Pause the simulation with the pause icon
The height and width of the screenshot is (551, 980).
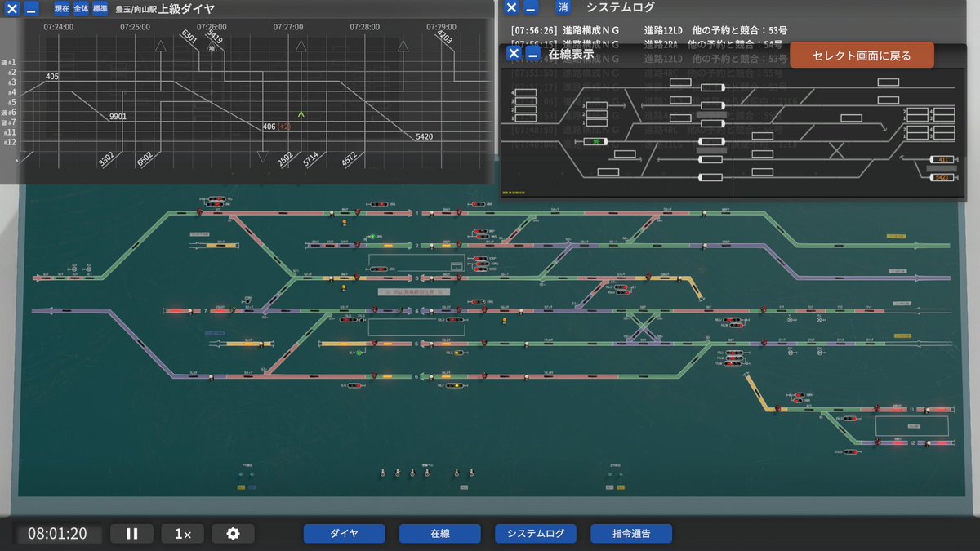pyautogui.click(x=131, y=532)
